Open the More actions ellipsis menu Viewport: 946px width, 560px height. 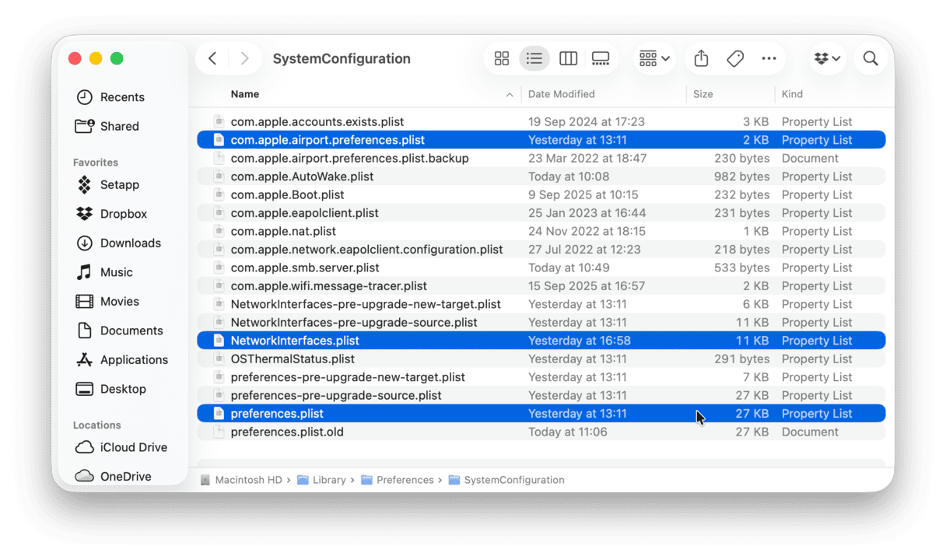click(769, 58)
